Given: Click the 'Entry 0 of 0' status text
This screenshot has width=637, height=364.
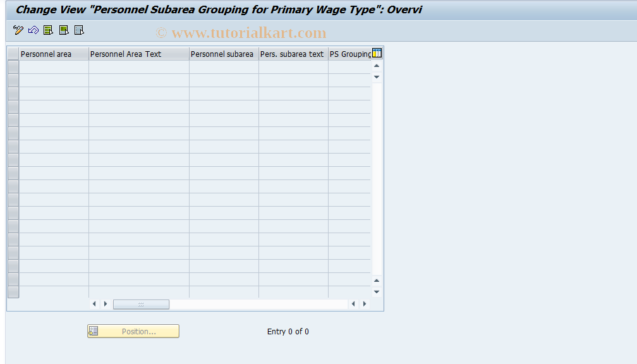Looking at the screenshot, I should [288, 332].
